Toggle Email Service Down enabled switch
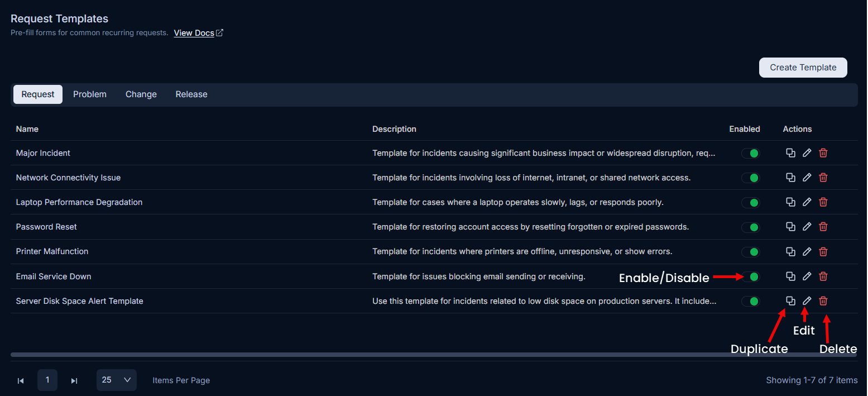The height and width of the screenshot is (396, 868). pyautogui.click(x=751, y=276)
